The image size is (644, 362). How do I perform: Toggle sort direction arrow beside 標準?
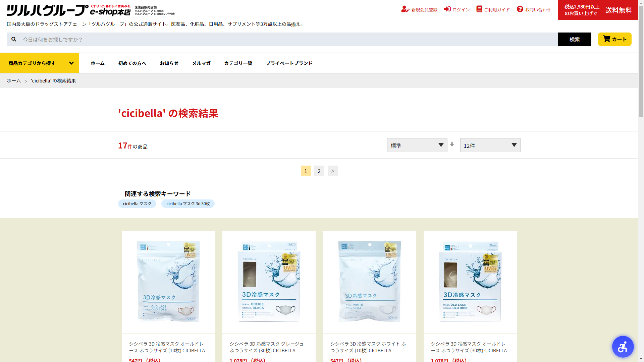[452, 144]
